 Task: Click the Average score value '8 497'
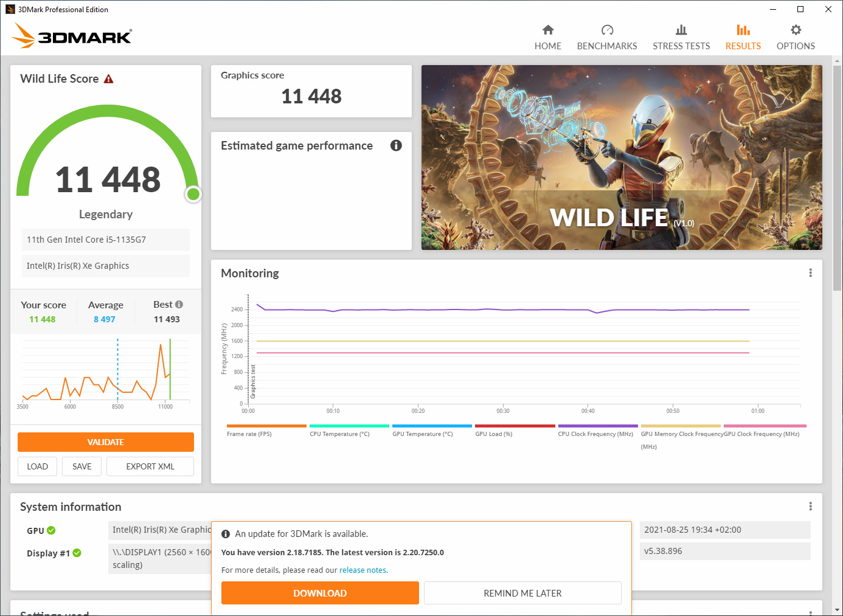[105, 319]
